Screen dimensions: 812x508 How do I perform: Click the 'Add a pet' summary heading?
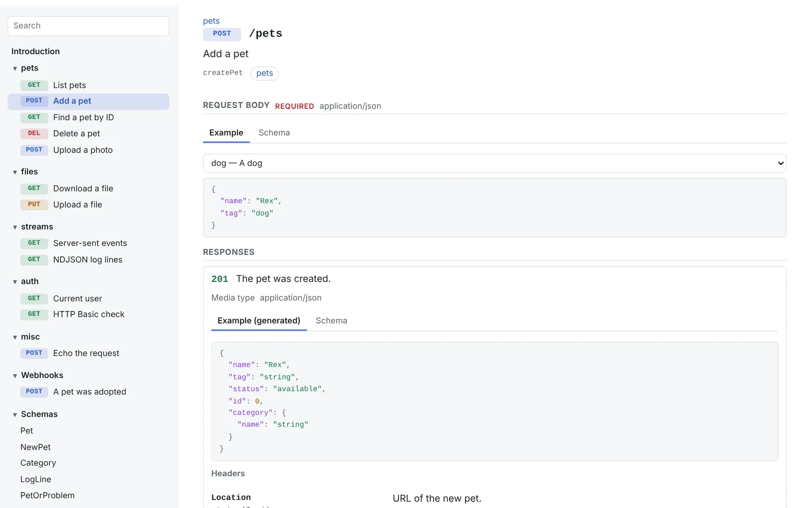226,54
